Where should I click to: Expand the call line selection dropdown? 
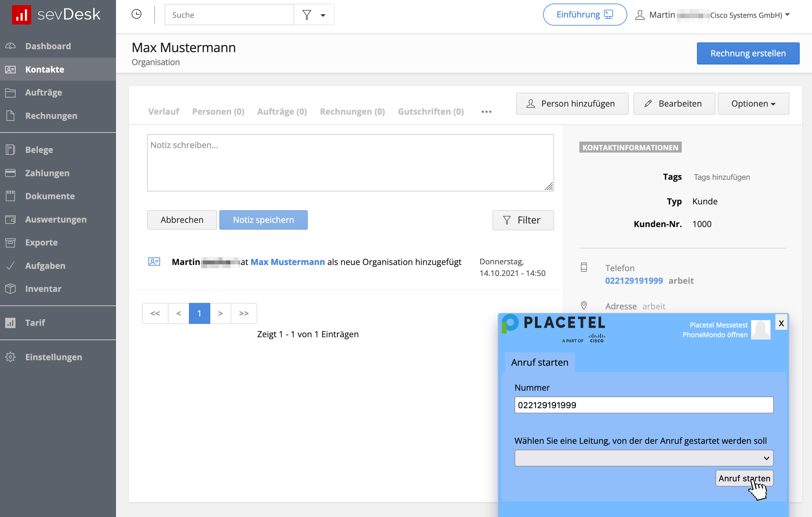coord(644,458)
